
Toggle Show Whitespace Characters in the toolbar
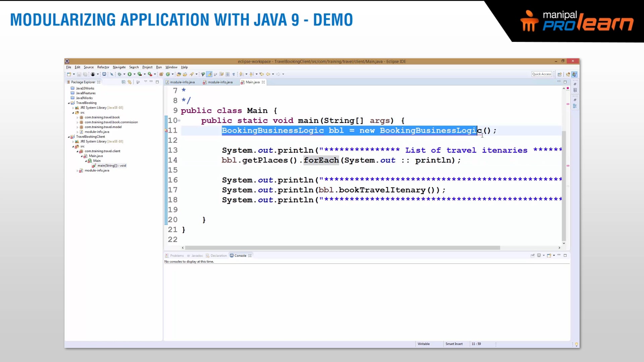[234, 74]
